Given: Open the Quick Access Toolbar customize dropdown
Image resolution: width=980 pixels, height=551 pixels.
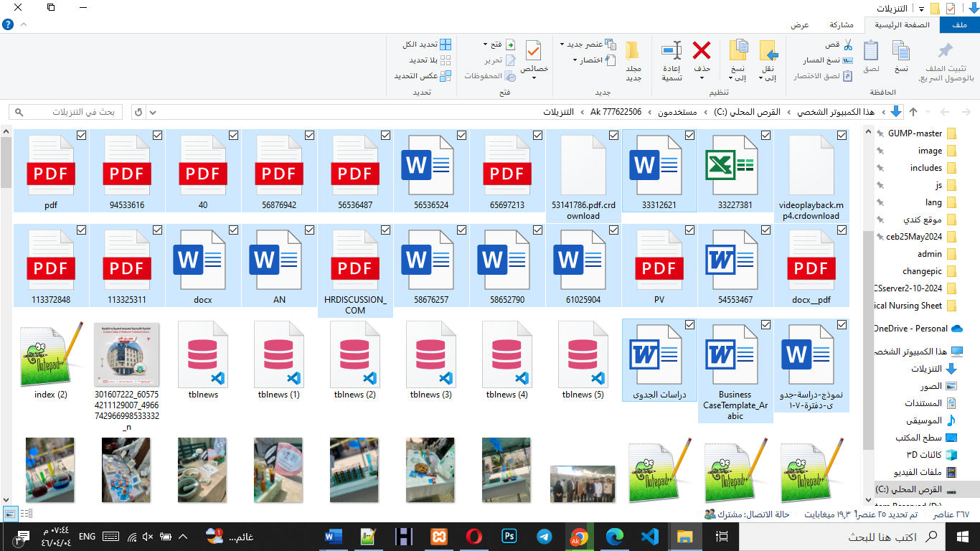Looking at the screenshot, I should 921,9.
